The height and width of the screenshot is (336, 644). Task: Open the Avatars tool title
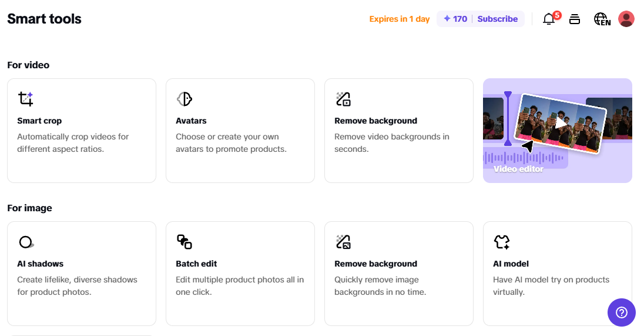191,121
